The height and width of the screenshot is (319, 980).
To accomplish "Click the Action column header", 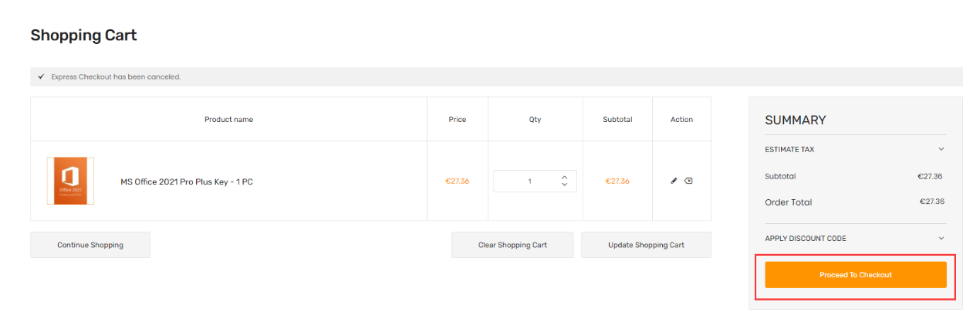I will coord(681,120).
